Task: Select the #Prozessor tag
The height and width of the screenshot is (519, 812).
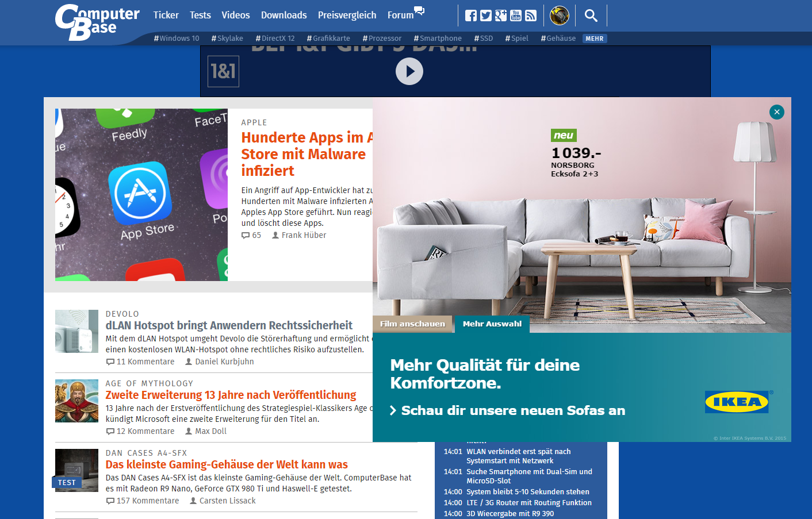Action: (x=382, y=39)
